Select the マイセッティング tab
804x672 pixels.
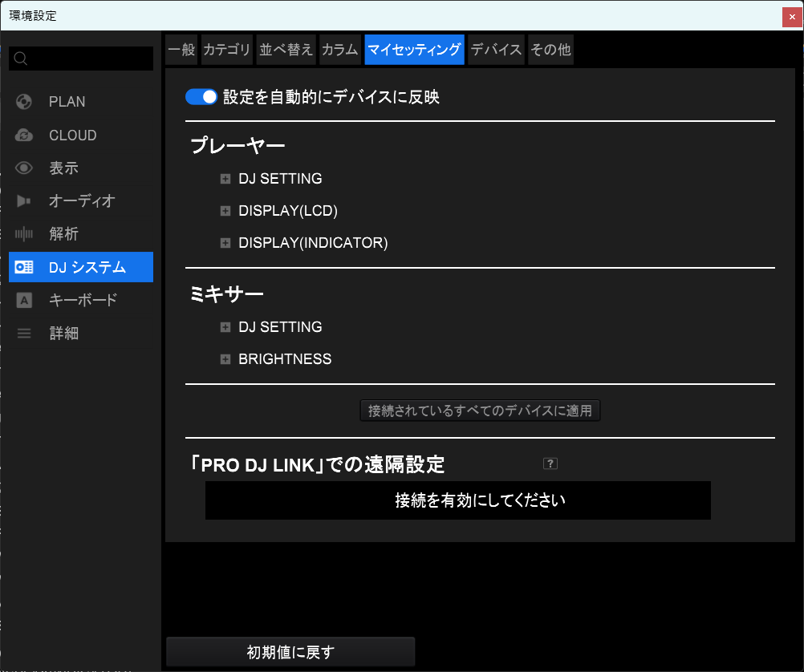[x=414, y=50]
